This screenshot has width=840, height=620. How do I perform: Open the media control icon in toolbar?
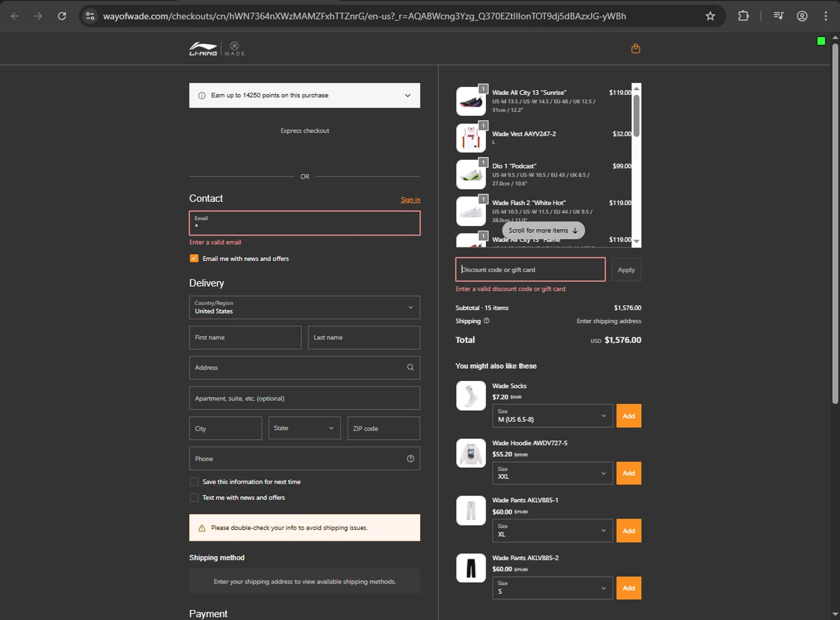pyautogui.click(x=778, y=16)
